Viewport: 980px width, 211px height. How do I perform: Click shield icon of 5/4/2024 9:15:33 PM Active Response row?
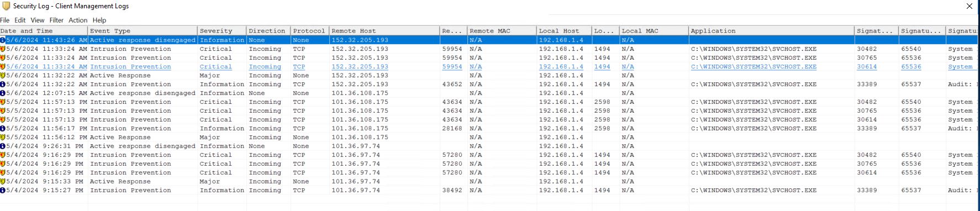click(3, 182)
